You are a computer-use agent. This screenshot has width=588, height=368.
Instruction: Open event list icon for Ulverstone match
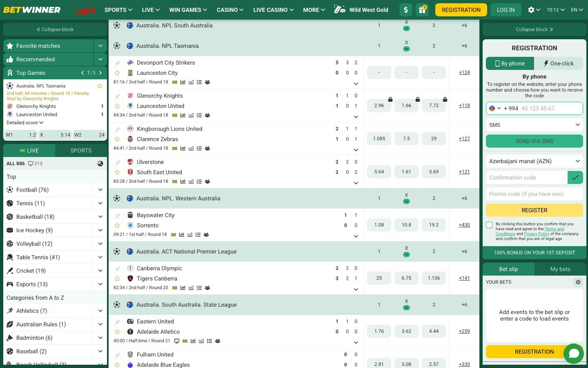199,182
